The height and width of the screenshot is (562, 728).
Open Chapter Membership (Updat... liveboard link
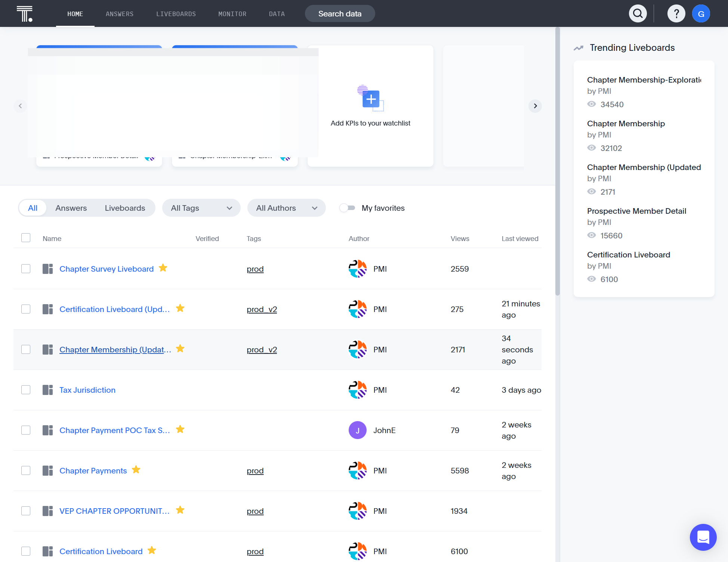click(x=115, y=349)
